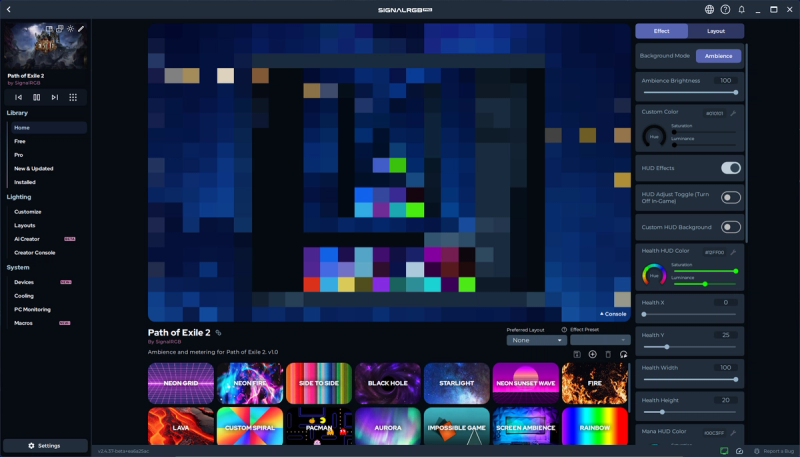800x457 pixels.
Task: Skip to previous effect
Action: click(x=18, y=97)
